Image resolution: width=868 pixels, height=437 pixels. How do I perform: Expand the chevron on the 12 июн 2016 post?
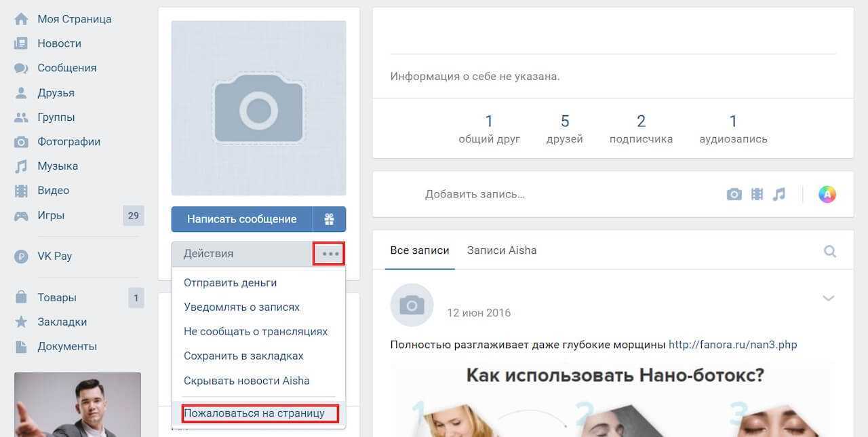828,298
